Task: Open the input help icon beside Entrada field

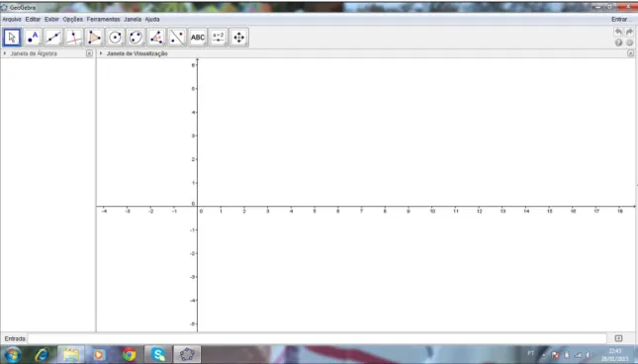Action: pos(618,338)
